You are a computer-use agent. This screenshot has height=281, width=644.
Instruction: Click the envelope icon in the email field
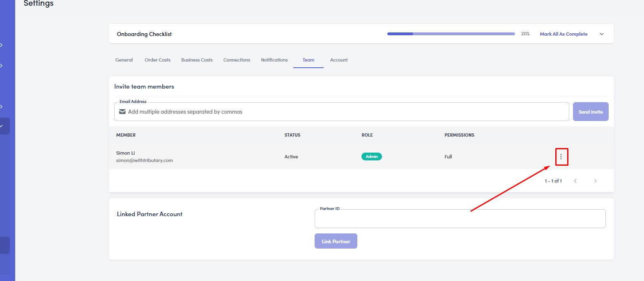[122, 112]
